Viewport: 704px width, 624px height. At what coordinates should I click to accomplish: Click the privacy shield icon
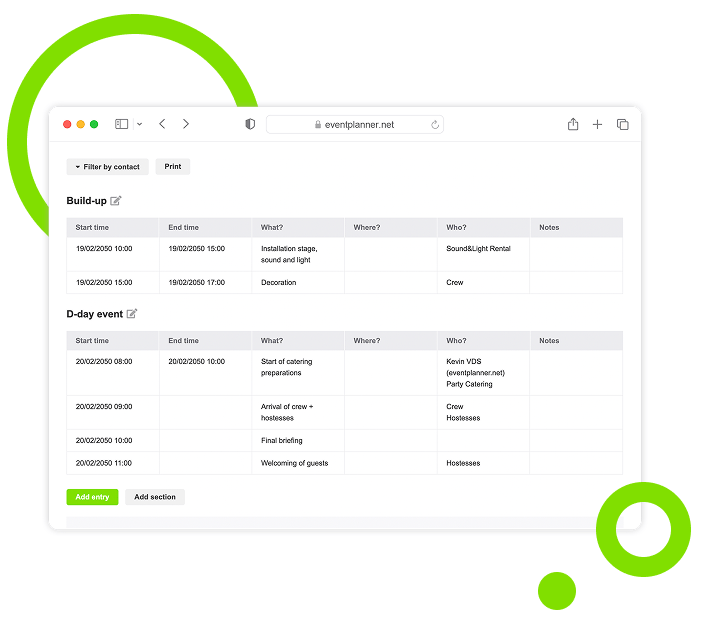[x=250, y=124]
